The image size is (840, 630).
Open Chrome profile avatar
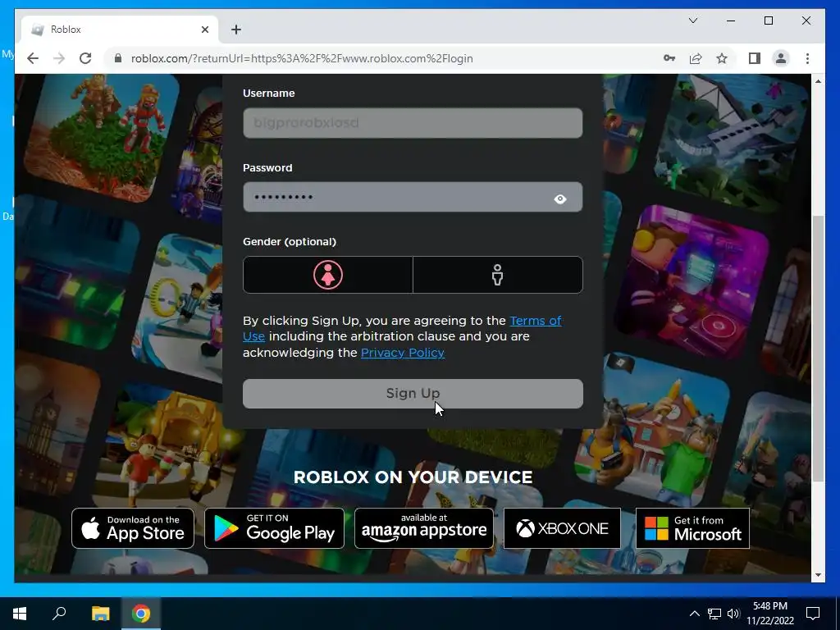tap(781, 58)
